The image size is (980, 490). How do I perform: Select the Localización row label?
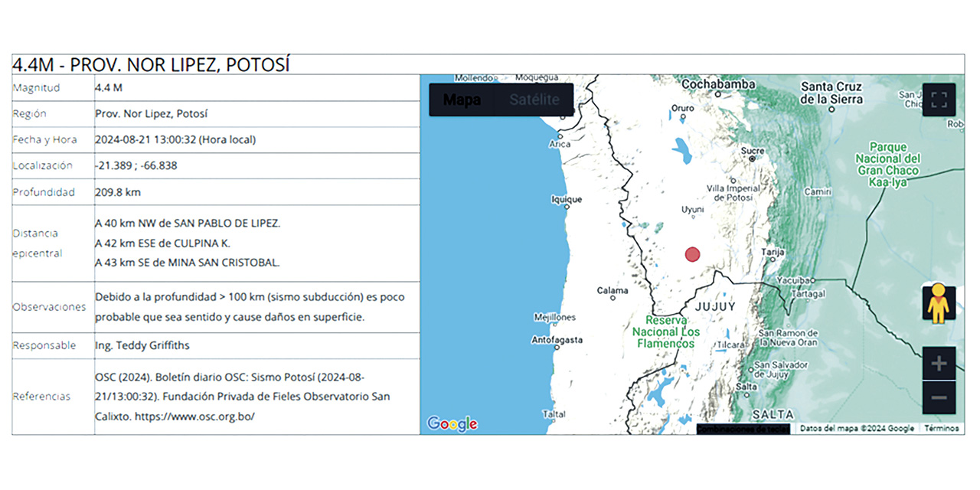click(43, 165)
